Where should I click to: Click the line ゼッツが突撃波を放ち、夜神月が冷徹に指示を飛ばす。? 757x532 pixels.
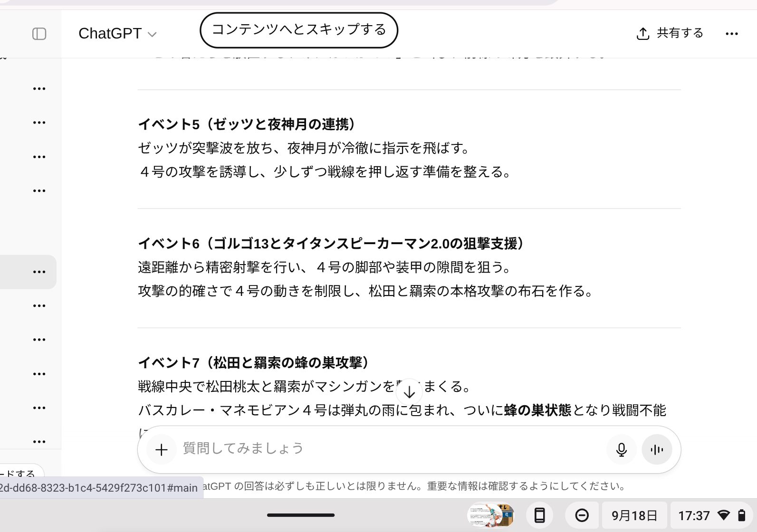coord(304,148)
